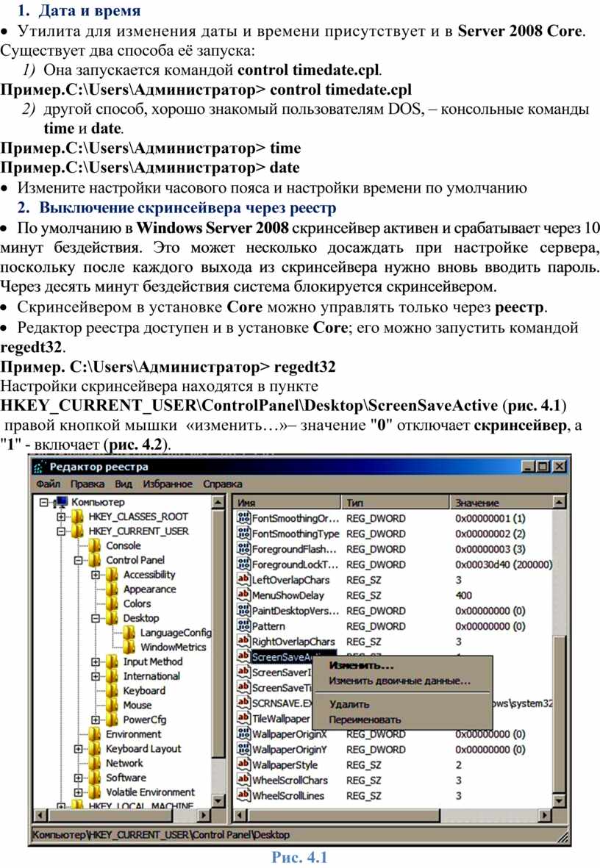
Task: Click the TileWallpaper string icon
Action: tap(243, 718)
